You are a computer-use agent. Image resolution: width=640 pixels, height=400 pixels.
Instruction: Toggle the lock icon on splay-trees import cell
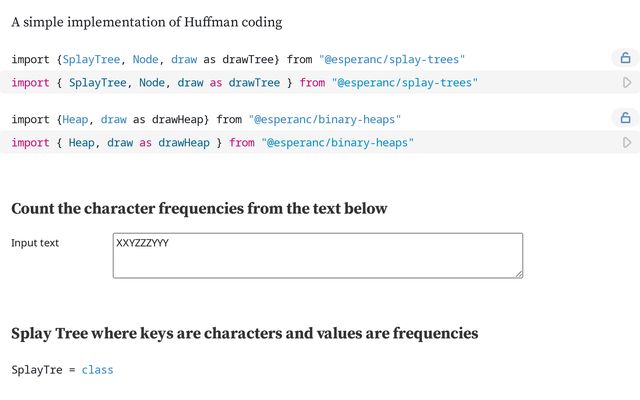click(625, 58)
